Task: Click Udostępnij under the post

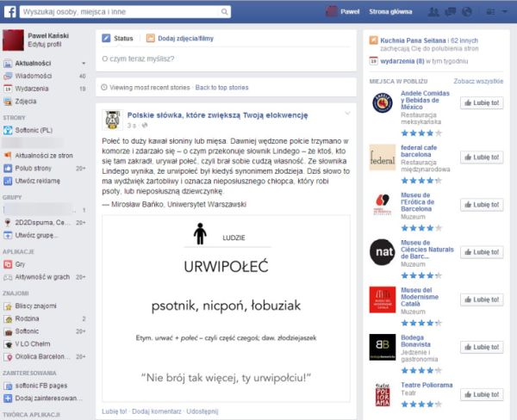Action: 202,411
